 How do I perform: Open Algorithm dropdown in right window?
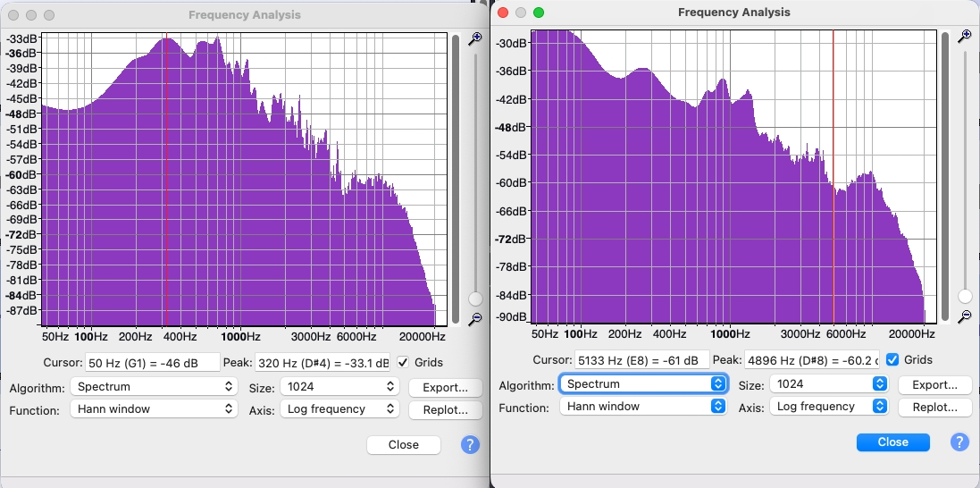point(643,383)
